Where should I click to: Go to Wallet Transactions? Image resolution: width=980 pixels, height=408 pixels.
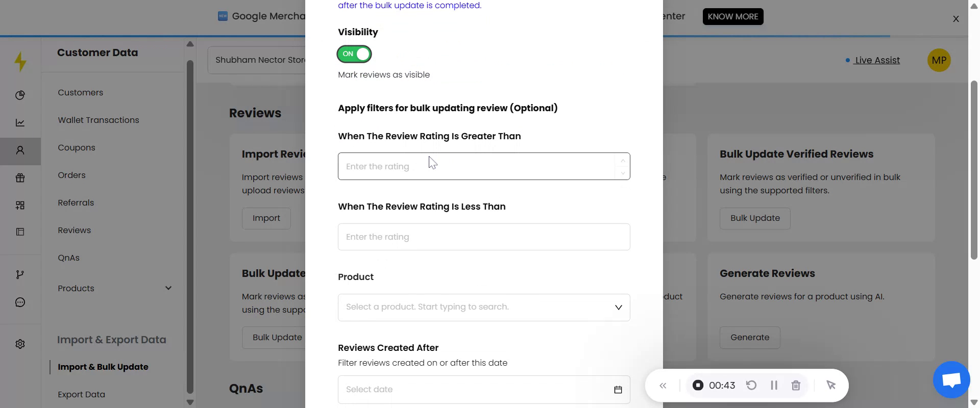99,120
